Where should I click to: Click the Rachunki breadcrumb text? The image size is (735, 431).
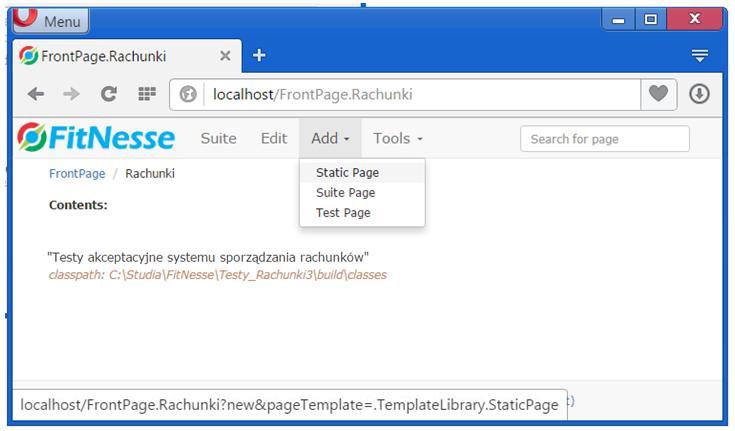click(150, 174)
